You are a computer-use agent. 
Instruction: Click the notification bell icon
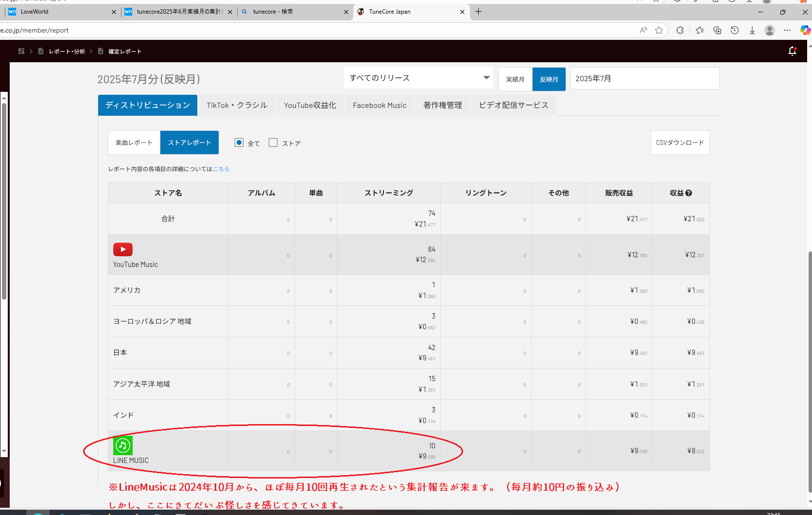click(792, 51)
